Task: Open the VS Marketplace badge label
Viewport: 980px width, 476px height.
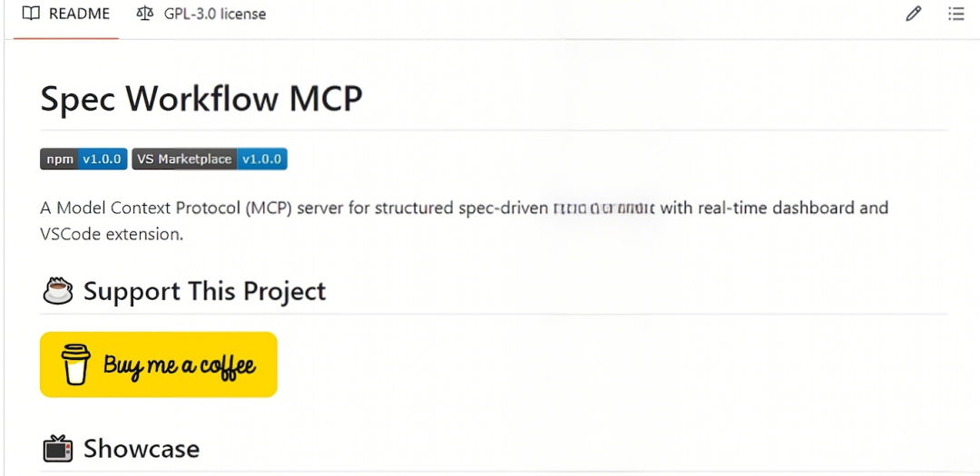Action: 184,160
